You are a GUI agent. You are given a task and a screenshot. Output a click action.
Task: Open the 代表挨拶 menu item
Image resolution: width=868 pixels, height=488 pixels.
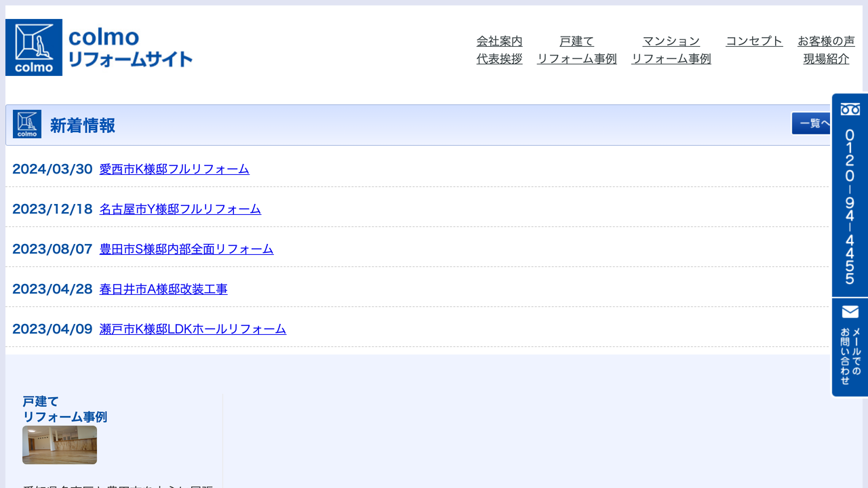coord(500,58)
